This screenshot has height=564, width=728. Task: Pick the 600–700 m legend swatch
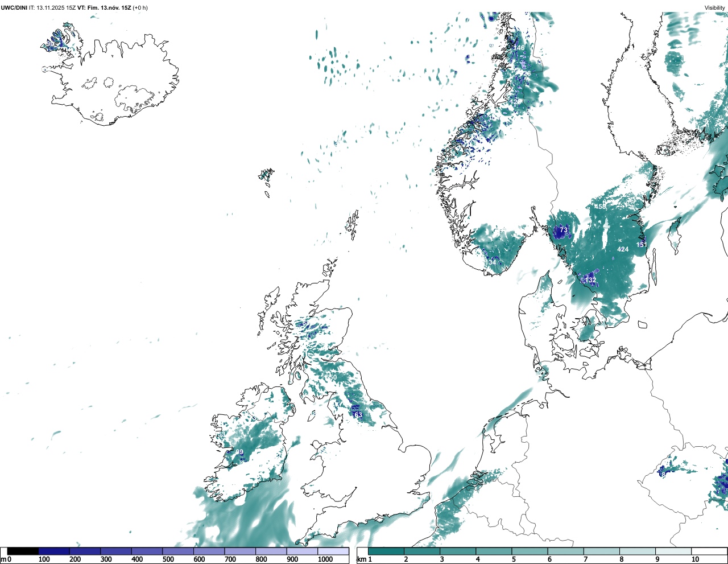point(209,551)
